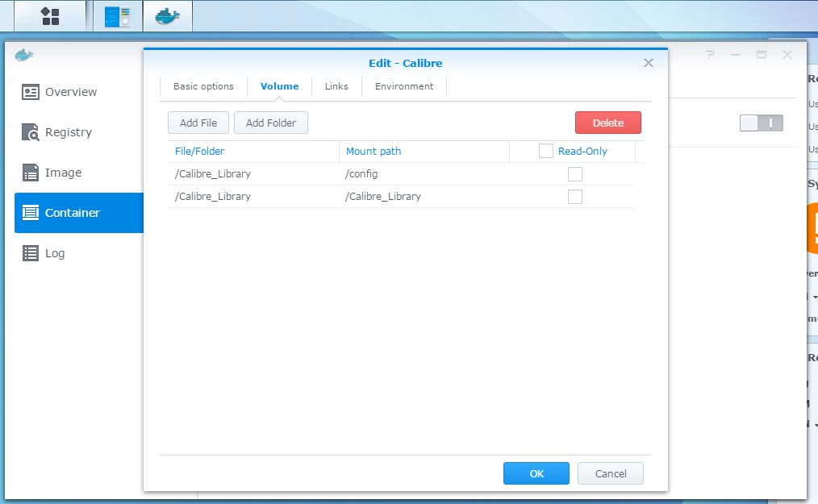Toggle the container power switch
Screen dimensions: 818x504
(x=762, y=123)
